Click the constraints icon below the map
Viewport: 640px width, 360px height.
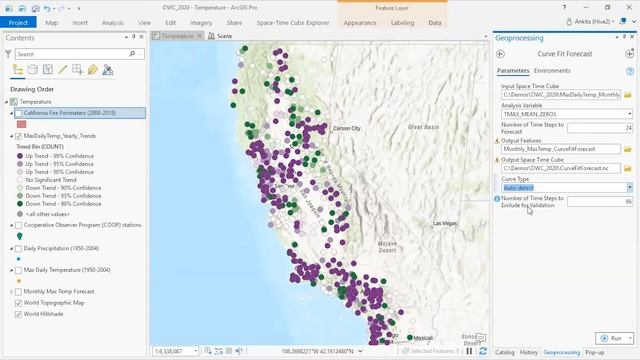tap(218, 351)
